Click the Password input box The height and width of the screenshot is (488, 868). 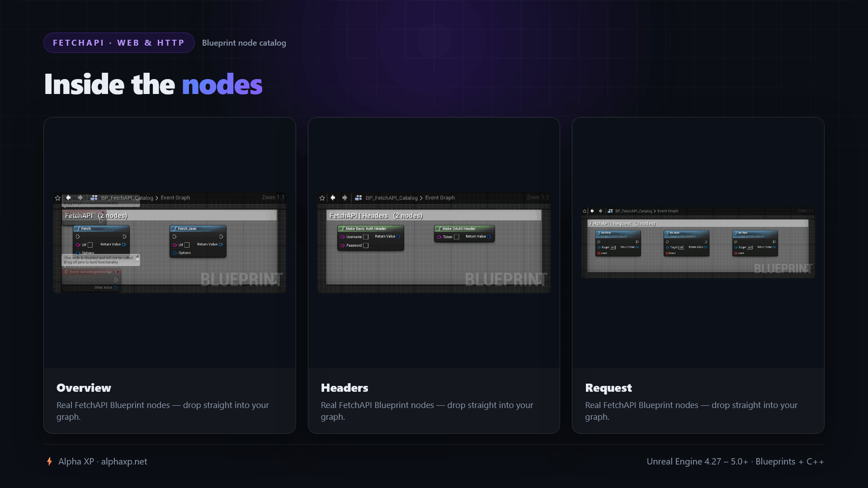tap(366, 245)
